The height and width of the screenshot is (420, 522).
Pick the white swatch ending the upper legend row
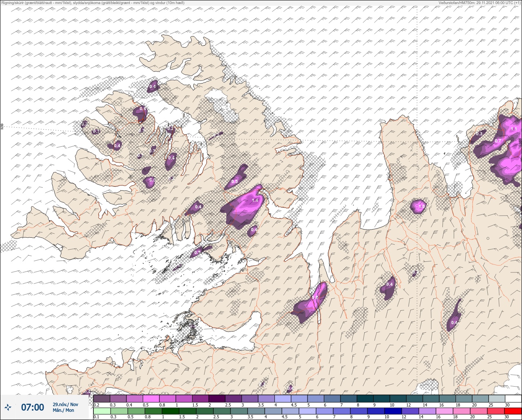coord(513,398)
